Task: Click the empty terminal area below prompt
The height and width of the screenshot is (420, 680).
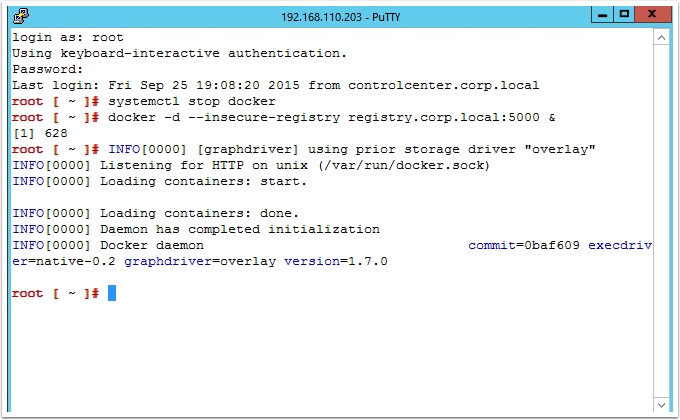Action: click(x=332, y=356)
